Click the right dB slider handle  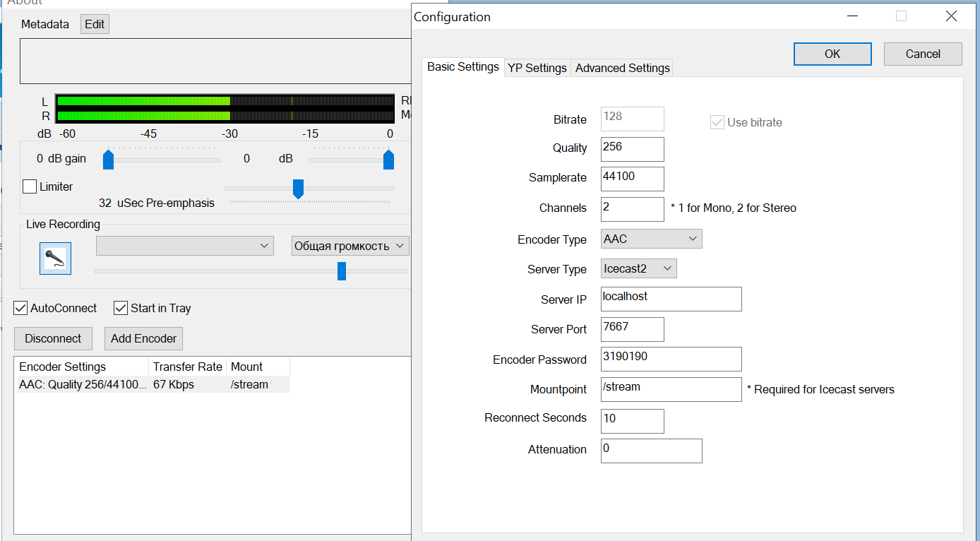(x=388, y=160)
